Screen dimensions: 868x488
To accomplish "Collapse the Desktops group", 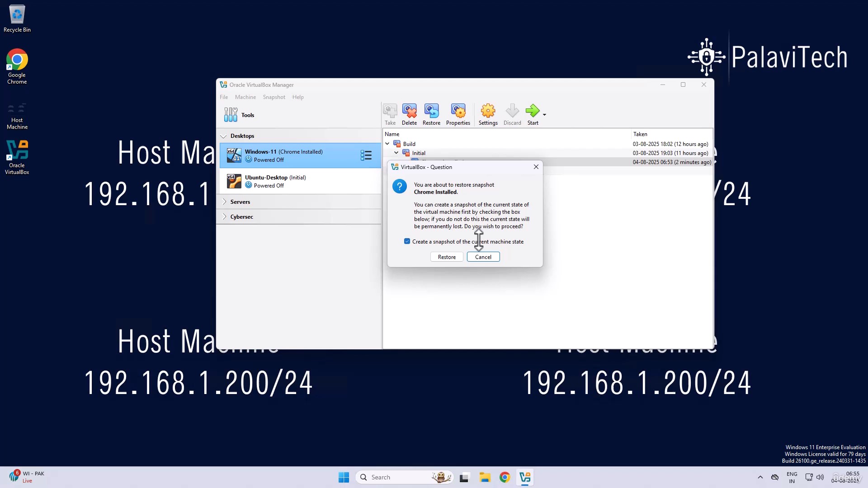I will (223, 136).
